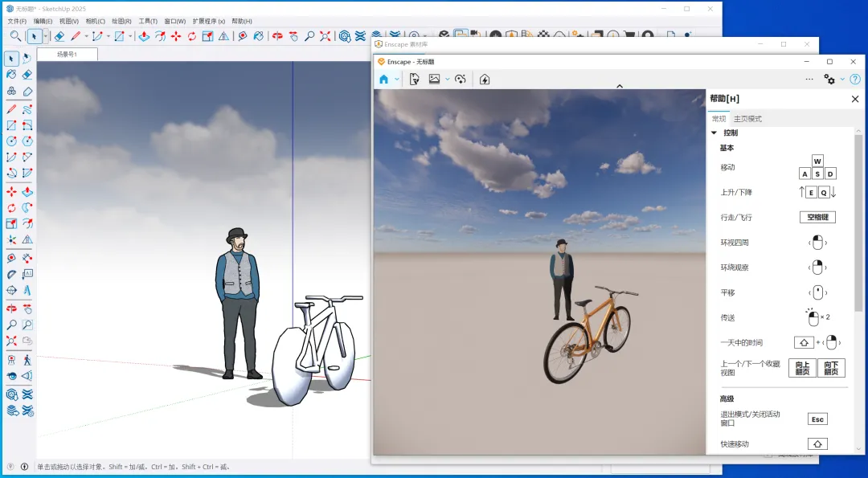868x478 pixels.
Task: Close the 帮助[H] help panel
Action: click(854, 99)
